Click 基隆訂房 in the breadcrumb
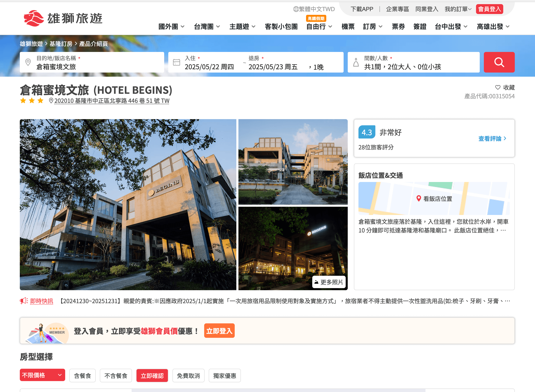 point(61,44)
